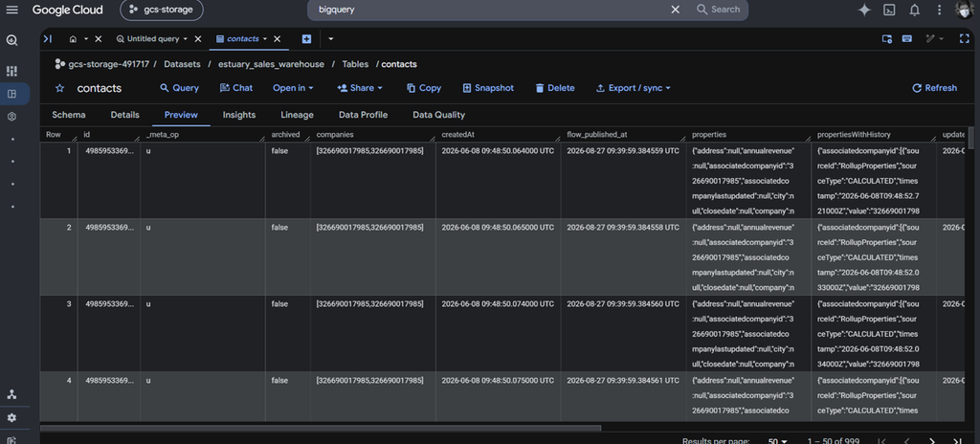Screen dimensions: 980x444
Task: Switch to the Data Quality tab
Action: [438, 115]
